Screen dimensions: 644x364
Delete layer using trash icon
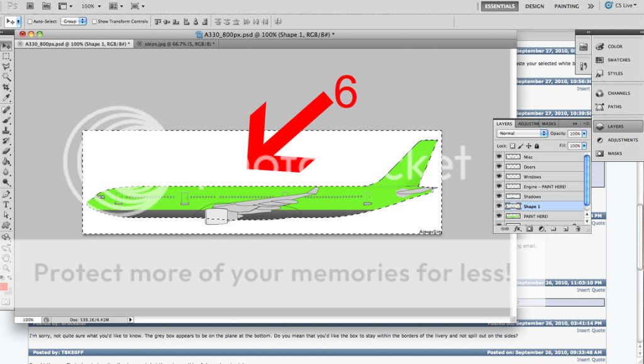click(577, 229)
